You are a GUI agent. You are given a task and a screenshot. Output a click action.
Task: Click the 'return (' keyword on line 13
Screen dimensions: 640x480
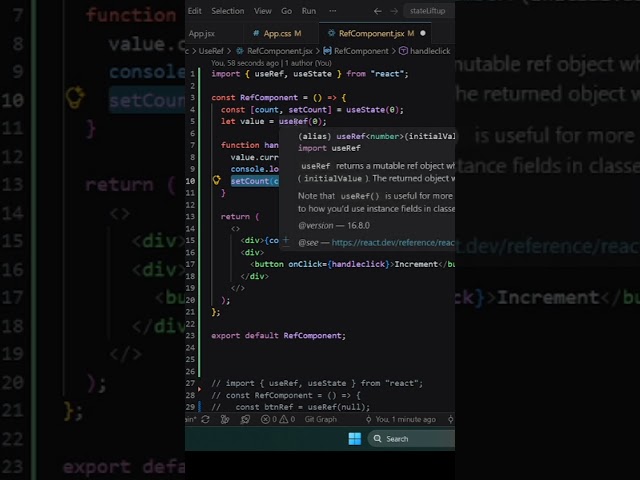pos(240,217)
